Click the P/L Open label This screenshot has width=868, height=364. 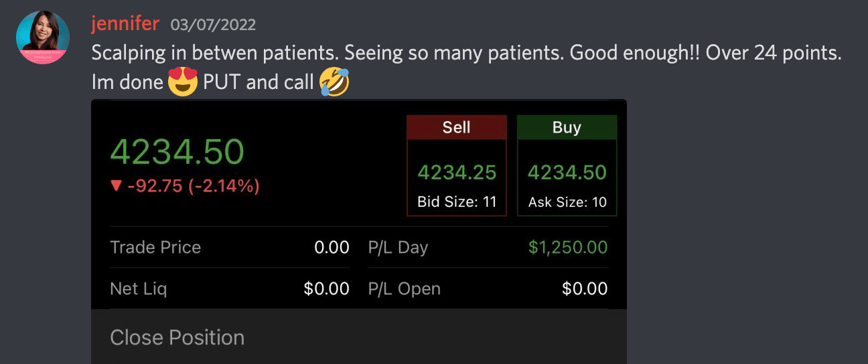coord(404,289)
